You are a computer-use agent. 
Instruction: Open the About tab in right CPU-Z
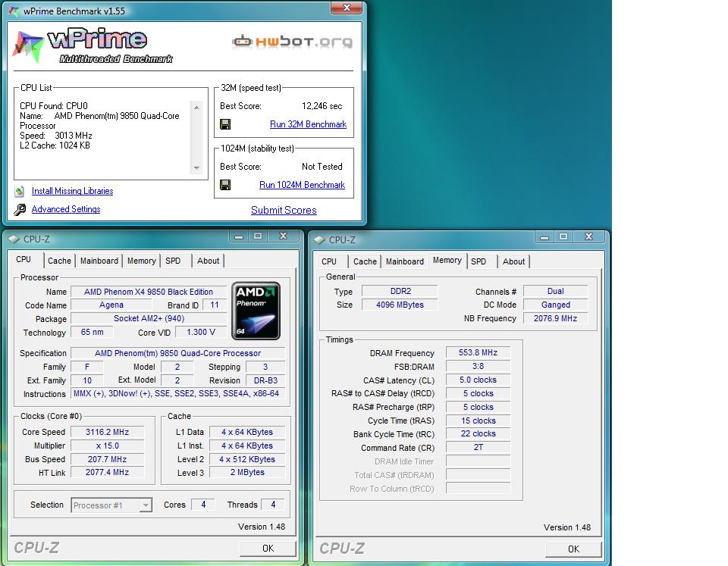(x=513, y=261)
